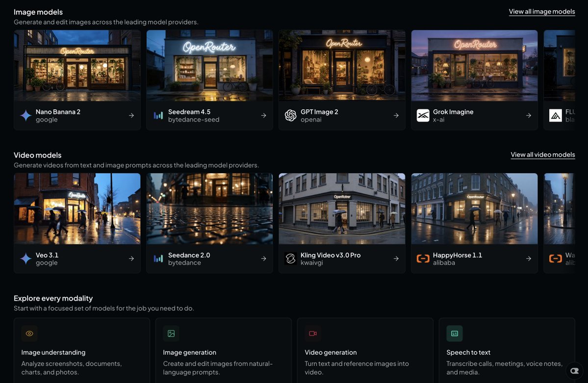Open the Image generation modality heading
This screenshot has height=383, width=588.
point(189,352)
